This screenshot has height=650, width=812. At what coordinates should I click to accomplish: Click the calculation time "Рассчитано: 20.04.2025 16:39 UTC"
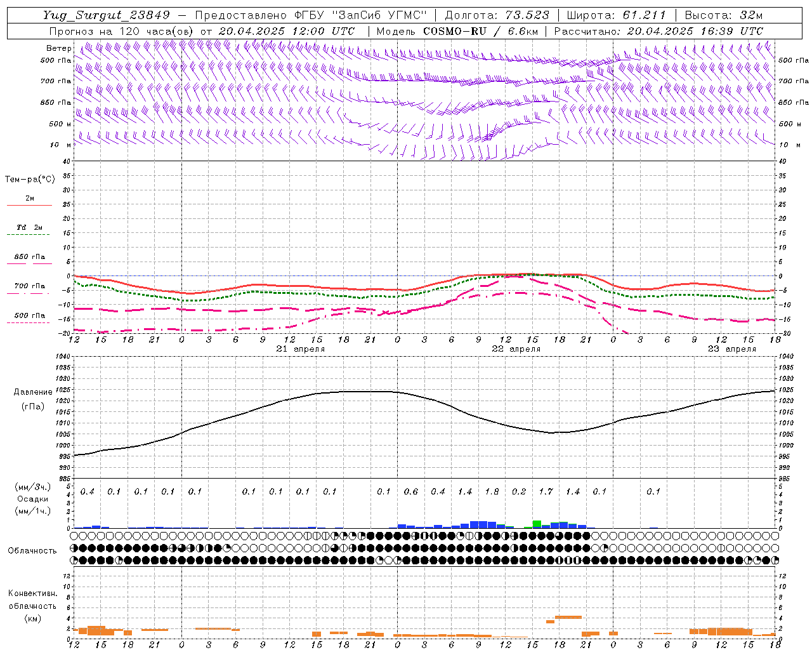pos(658,31)
